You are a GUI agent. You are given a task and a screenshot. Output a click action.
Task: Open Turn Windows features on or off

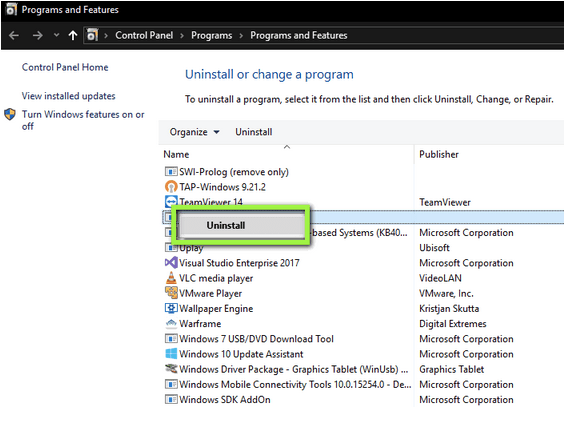83,120
